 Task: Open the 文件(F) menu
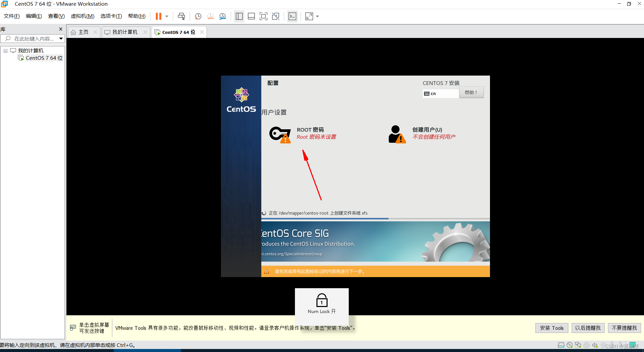coord(12,16)
